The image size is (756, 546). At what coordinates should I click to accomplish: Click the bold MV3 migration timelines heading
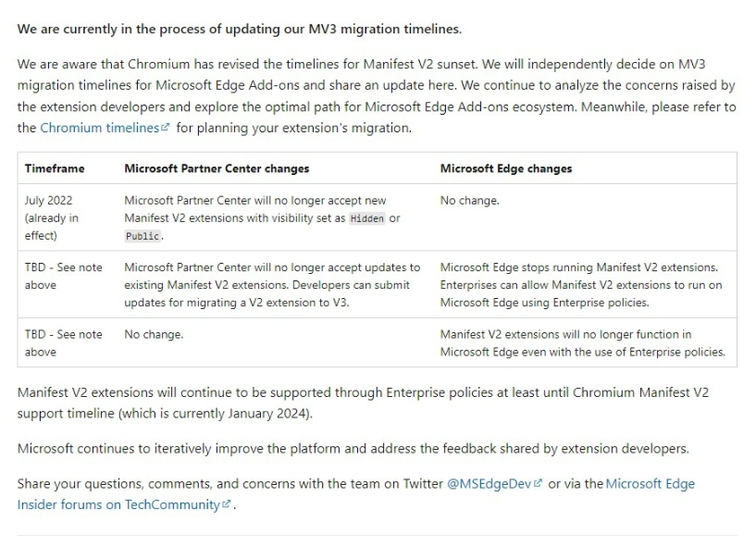239,29
